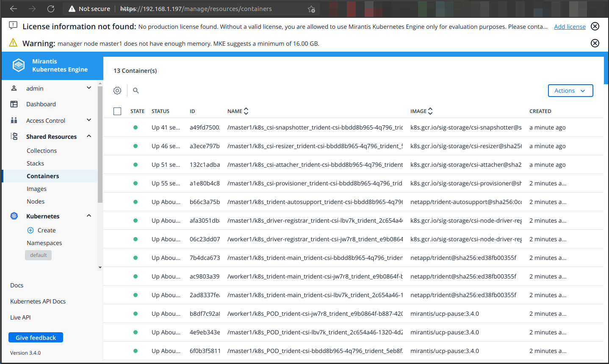Open Stacks under Shared Resources
Image resolution: width=609 pixels, height=364 pixels.
click(35, 163)
